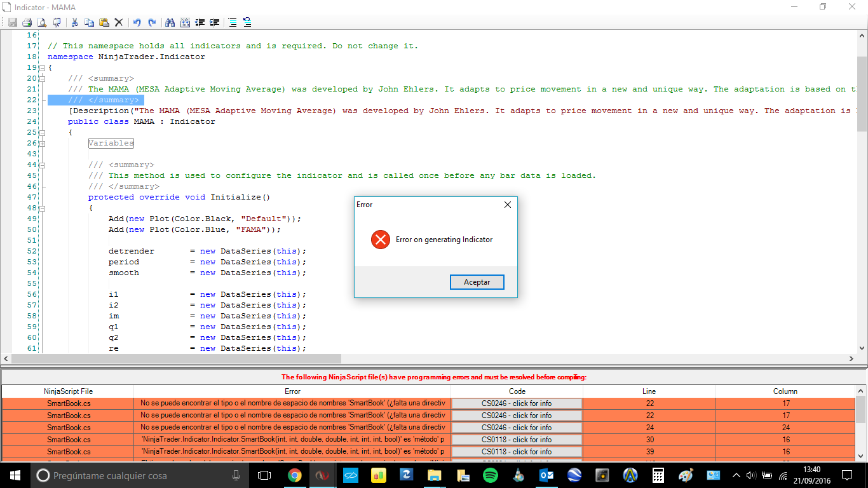Open CS0246 info for the line 24 error
Image resolution: width=868 pixels, height=488 pixels.
pos(517,428)
